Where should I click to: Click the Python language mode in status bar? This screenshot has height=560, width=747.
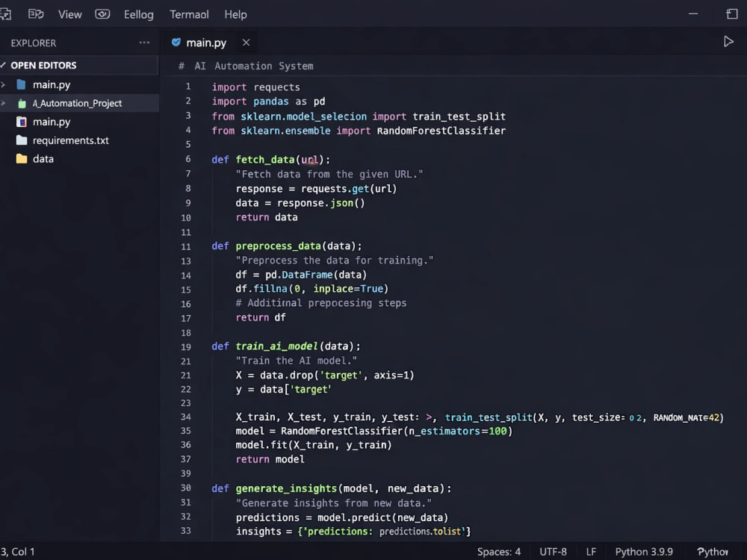712,552
